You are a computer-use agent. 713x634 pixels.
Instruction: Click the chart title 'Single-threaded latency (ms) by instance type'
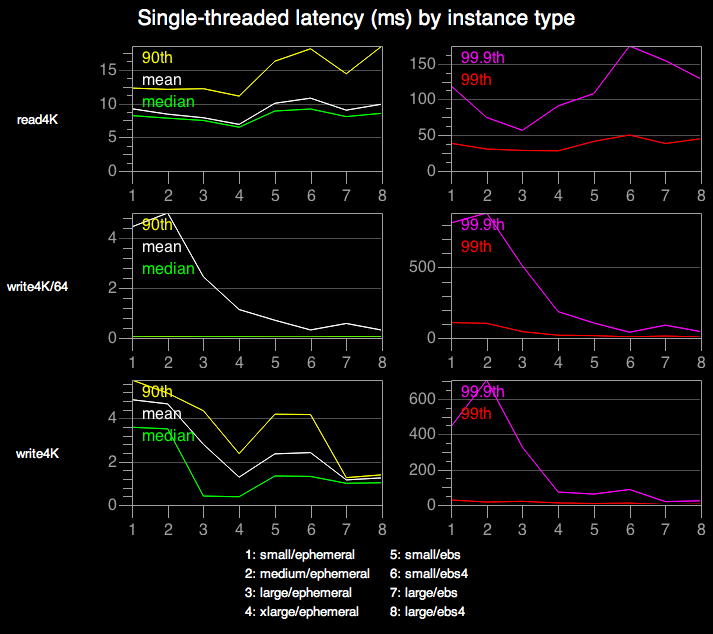point(356,18)
